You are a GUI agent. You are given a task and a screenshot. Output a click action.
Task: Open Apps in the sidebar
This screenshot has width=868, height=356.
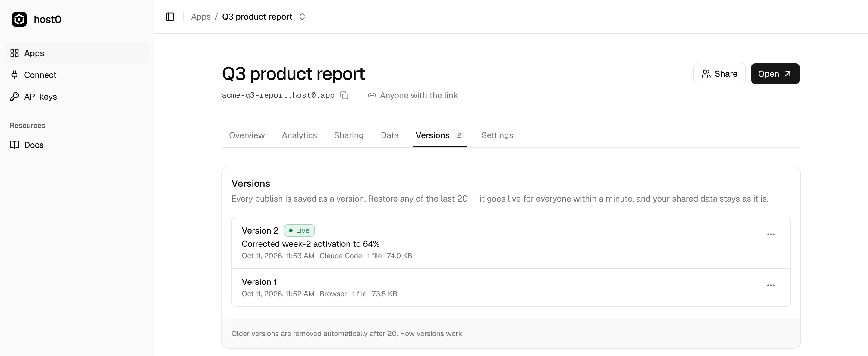pos(77,53)
